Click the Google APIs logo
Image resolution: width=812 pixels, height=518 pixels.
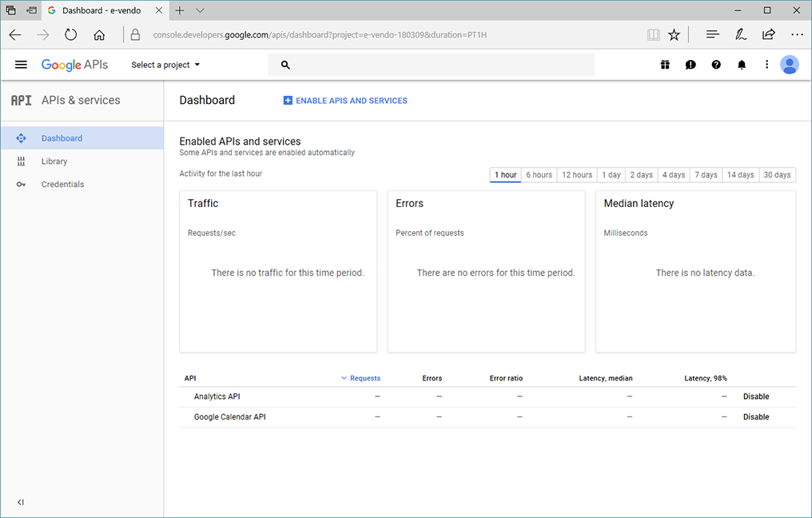pyautogui.click(x=74, y=65)
